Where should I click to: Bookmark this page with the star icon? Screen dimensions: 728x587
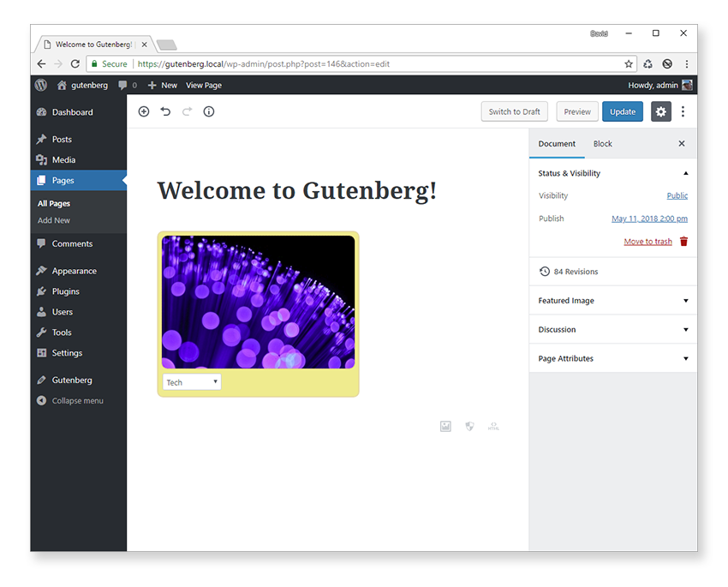[629, 64]
